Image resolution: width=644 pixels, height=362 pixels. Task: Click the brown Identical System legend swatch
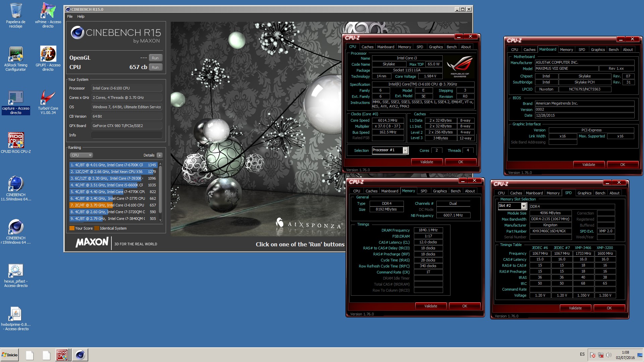point(97,228)
